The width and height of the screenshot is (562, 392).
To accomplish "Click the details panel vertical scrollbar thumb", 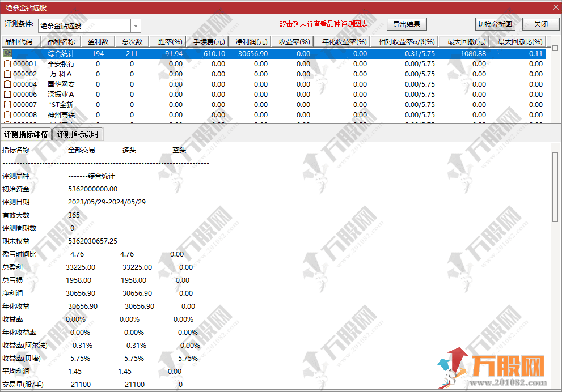I will [555, 187].
